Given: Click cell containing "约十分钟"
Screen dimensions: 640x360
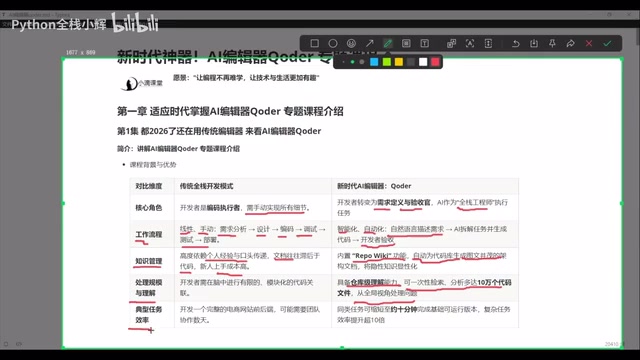Looking at the screenshot, I should [x=425, y=315].
